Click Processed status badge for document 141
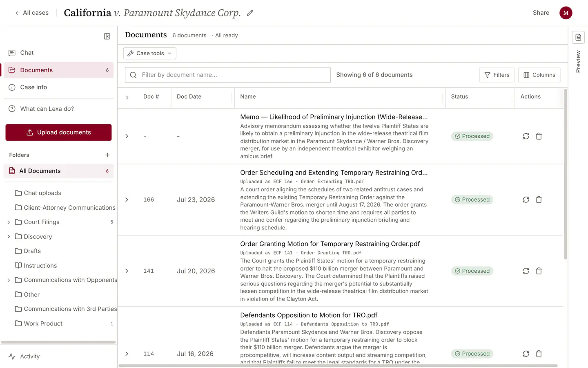The width and height of the screenshot is (588, 368). point(472,271)
